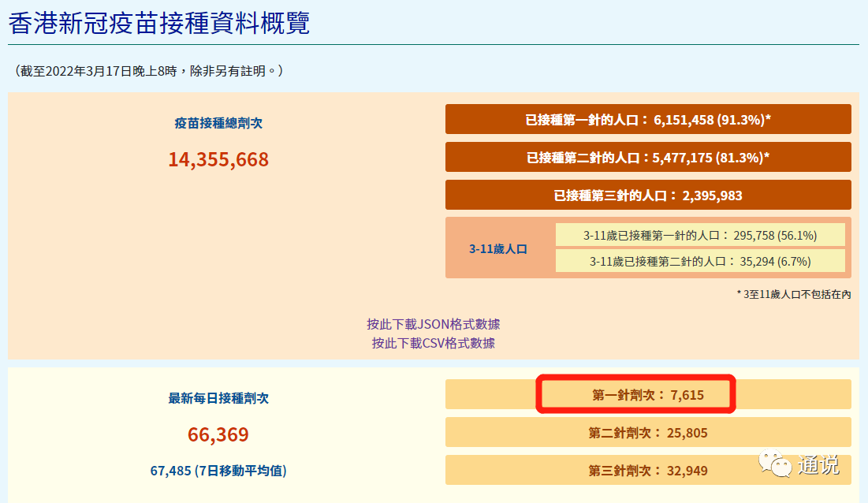Click the 第二針劑次 25,805 box

point(647,433)
